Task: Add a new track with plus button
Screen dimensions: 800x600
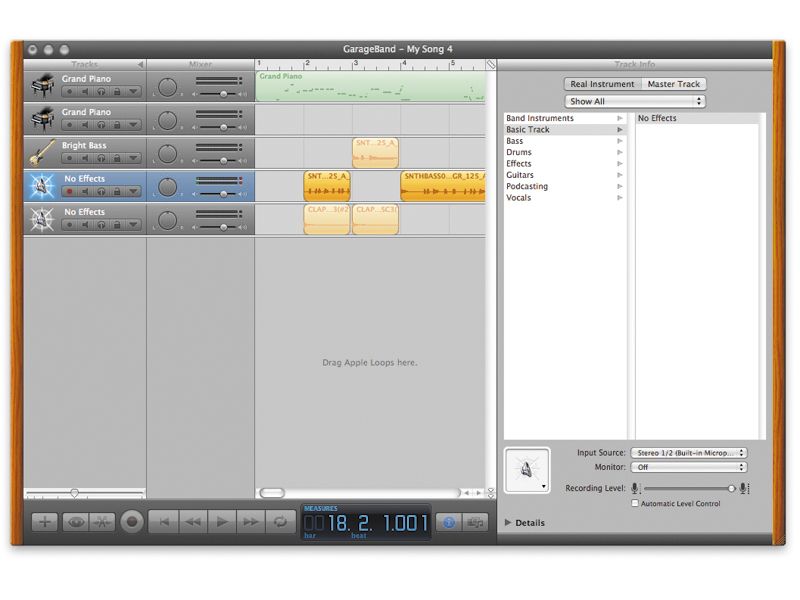Action: [x=44, y=522]
